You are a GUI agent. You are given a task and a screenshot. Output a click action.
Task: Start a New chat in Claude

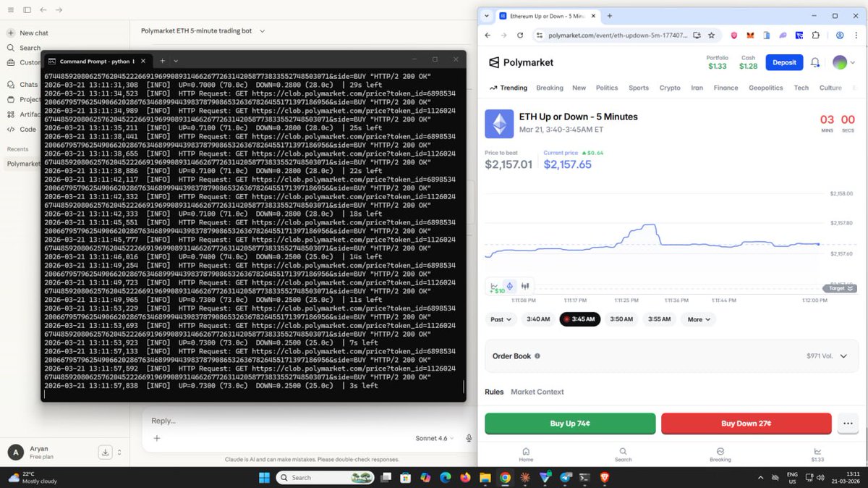[28, 33]
